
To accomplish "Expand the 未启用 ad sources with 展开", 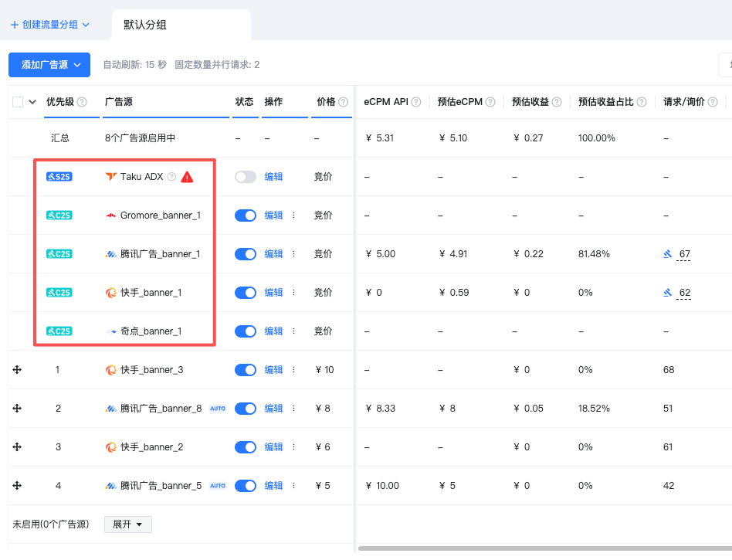I will coord(127,524).
